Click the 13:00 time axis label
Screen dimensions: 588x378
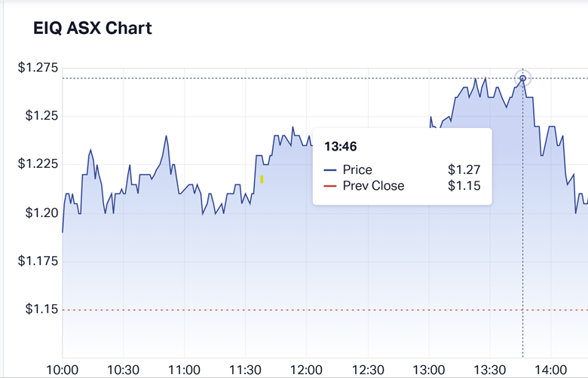pyautogui.click(x=429, y=369)
